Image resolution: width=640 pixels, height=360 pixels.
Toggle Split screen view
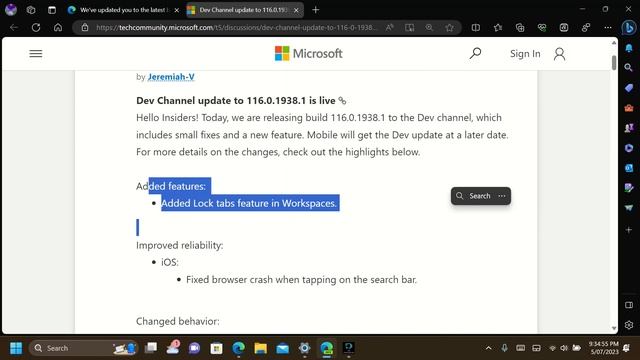pos(476,27)
